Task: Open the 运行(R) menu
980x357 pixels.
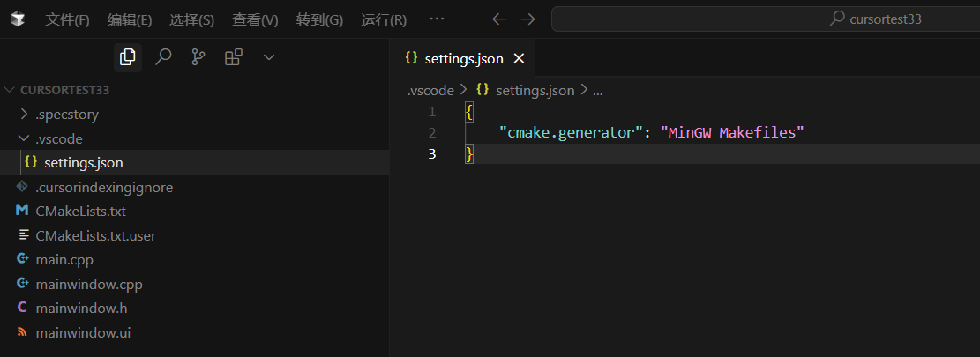Action: [x=384, y=20]
